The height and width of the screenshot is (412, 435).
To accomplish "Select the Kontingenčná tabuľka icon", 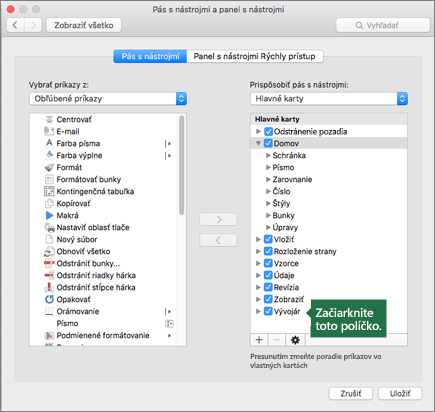I will tap(49, 191).
